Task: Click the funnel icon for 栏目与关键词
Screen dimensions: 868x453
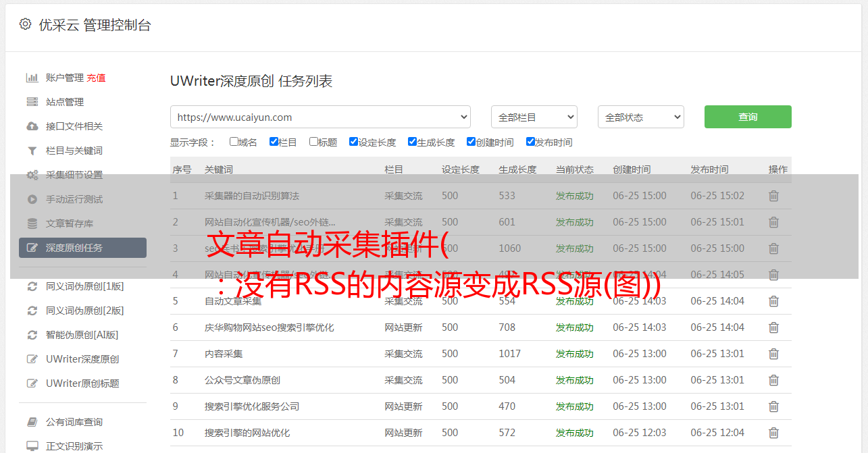Action: pyautogui.click(x=32, y=151)
